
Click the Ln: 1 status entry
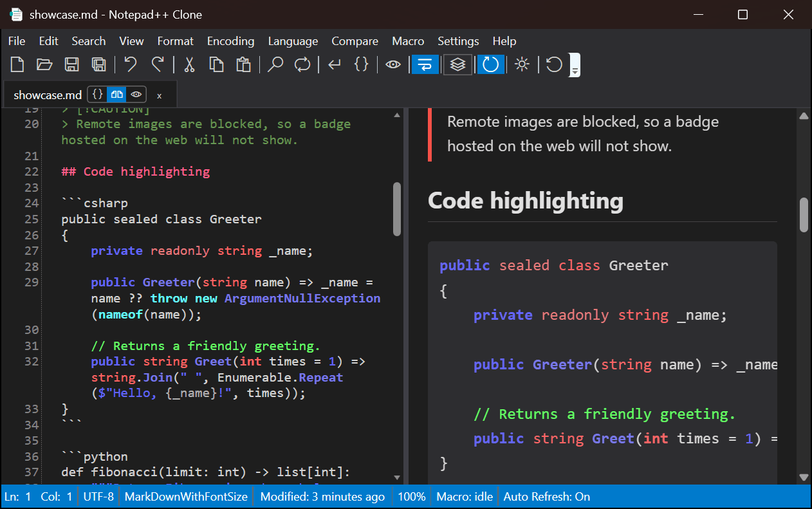[17, 497]
